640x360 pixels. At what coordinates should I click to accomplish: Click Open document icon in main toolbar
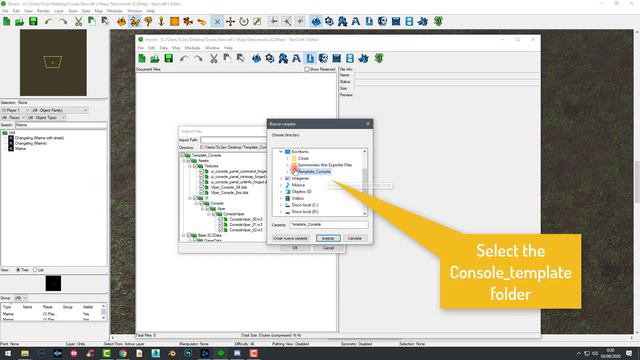[x=20, y=22]
